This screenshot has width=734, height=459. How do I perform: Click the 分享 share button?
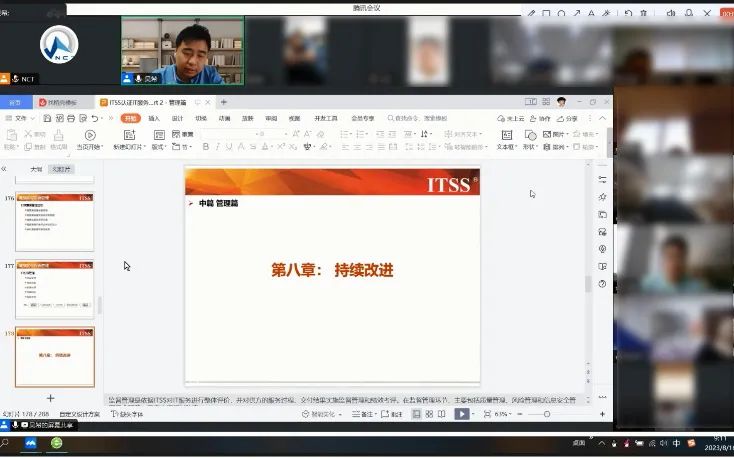tap(567, 118)
